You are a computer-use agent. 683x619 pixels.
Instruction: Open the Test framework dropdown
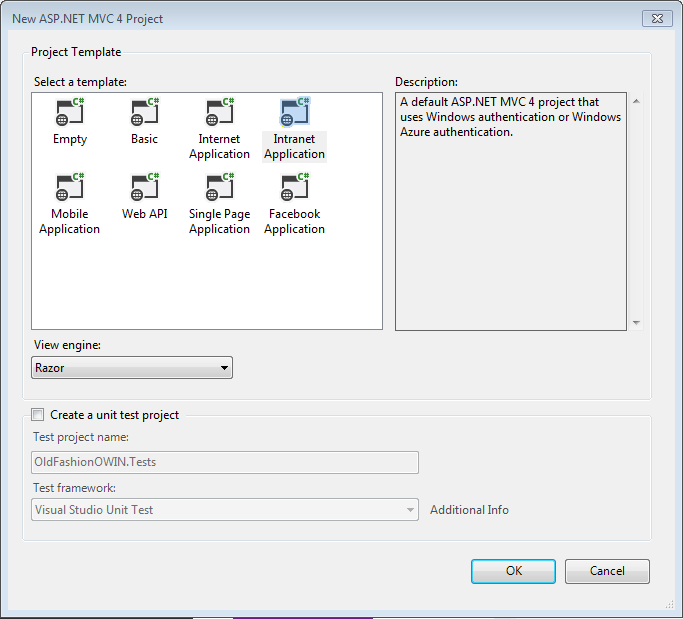tap(225, 510)
